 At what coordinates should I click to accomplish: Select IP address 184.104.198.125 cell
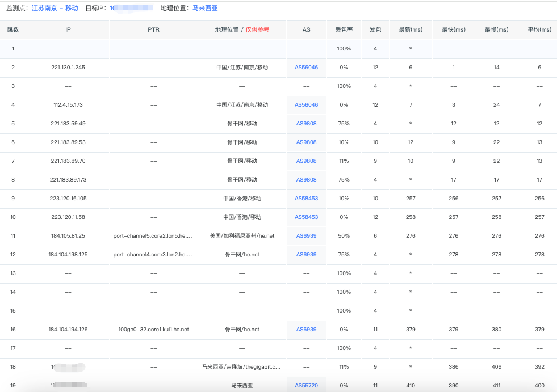click(x=68, y=255)
